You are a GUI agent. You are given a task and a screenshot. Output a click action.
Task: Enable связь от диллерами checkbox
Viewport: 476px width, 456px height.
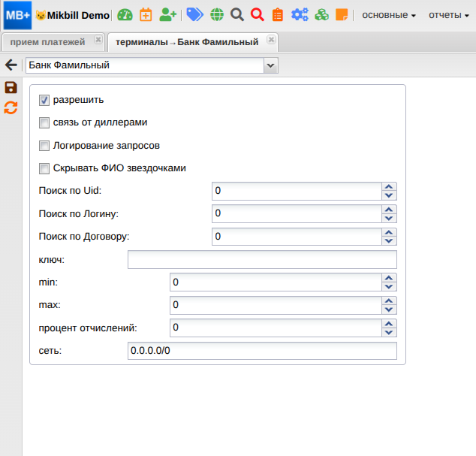point(44,122)
